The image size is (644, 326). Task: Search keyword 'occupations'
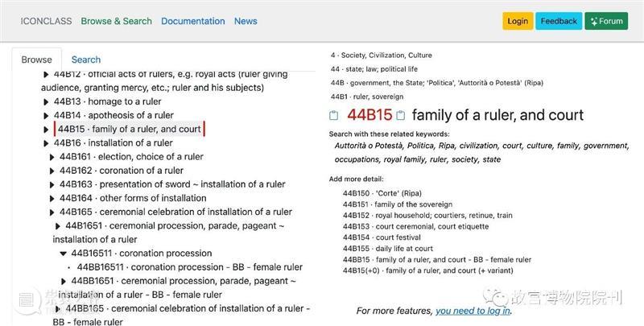coord(357,159)
